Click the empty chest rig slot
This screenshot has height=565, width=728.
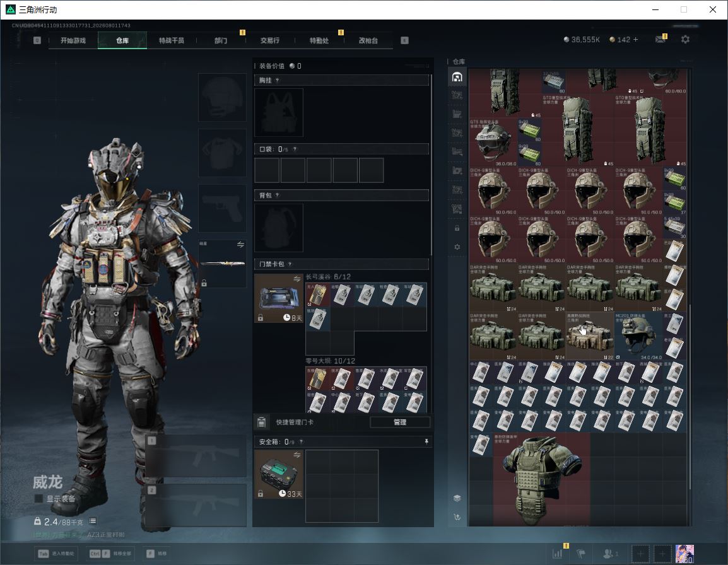point(279,112)
